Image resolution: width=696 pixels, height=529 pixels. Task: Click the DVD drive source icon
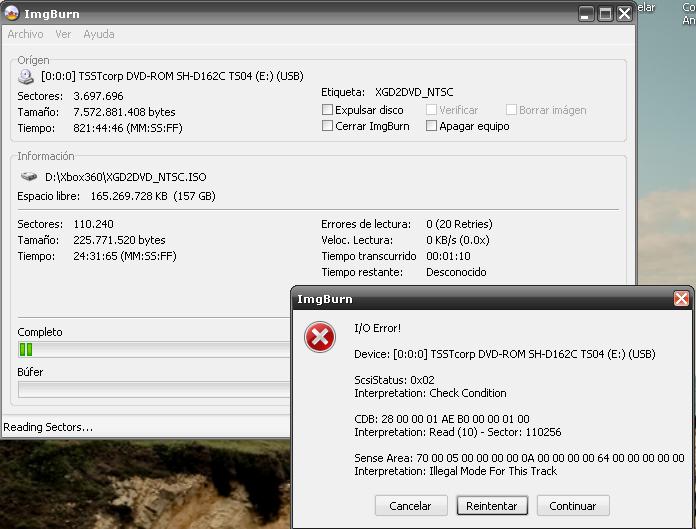coord(26,76)
